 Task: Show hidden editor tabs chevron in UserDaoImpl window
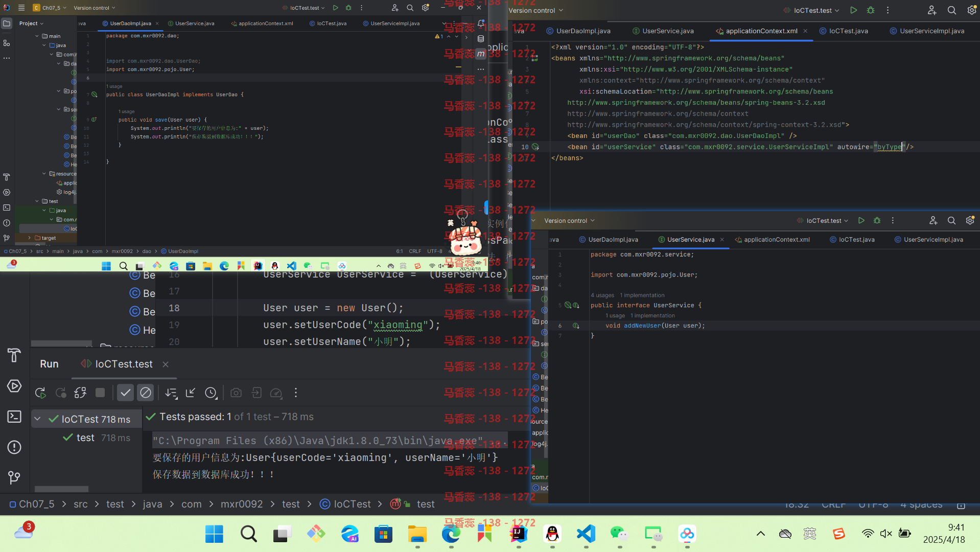[x=444, y=24]
